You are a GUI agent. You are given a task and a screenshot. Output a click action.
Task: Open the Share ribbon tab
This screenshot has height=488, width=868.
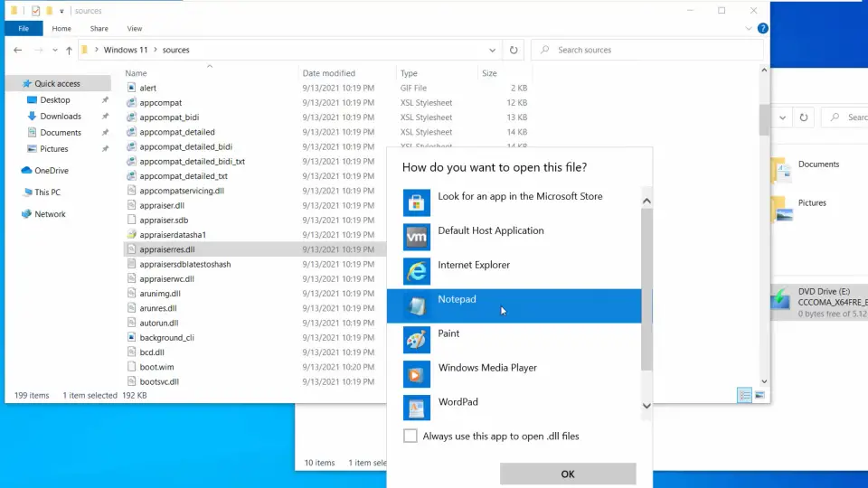[99, 28]
